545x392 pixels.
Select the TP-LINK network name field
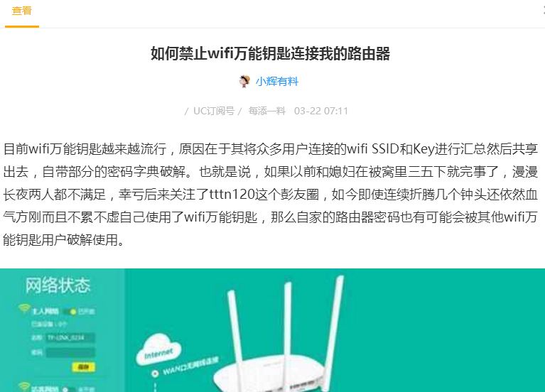pyautogui.click(x=70, y=337)
